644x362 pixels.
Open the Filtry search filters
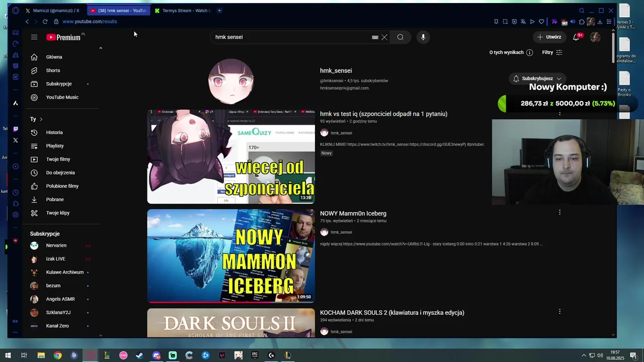point(552,52)
